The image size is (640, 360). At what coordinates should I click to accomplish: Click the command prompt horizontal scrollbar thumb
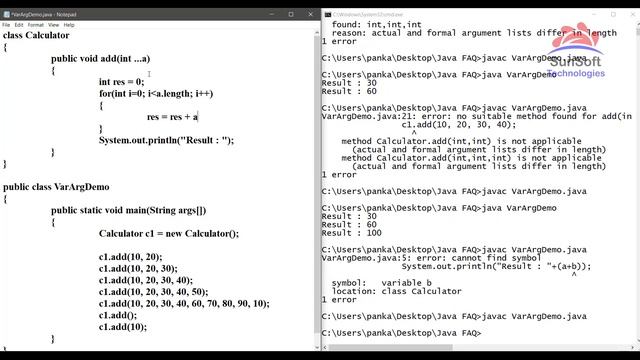tap(391, 347)
